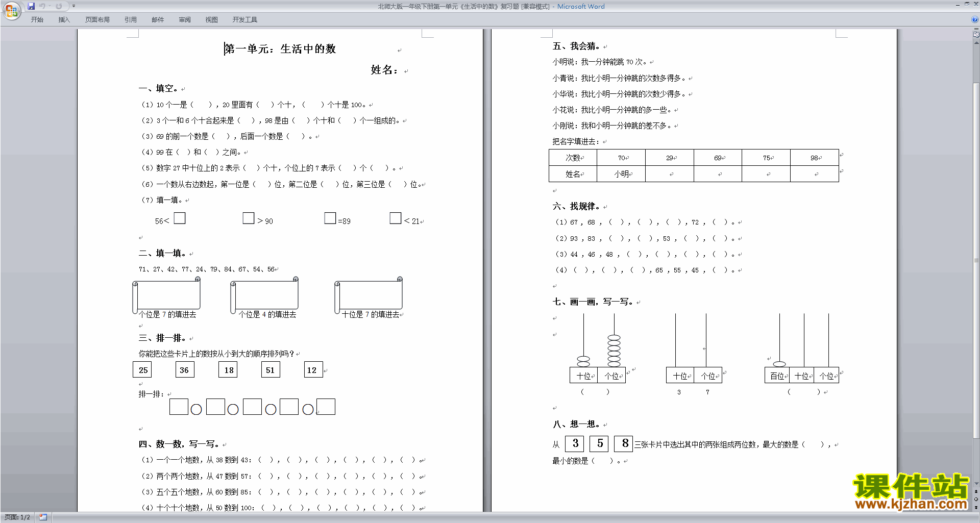Click the vertical scrollbar down arrow
Image resolution: width=980 pixels, height=523 pixels.
976,484
